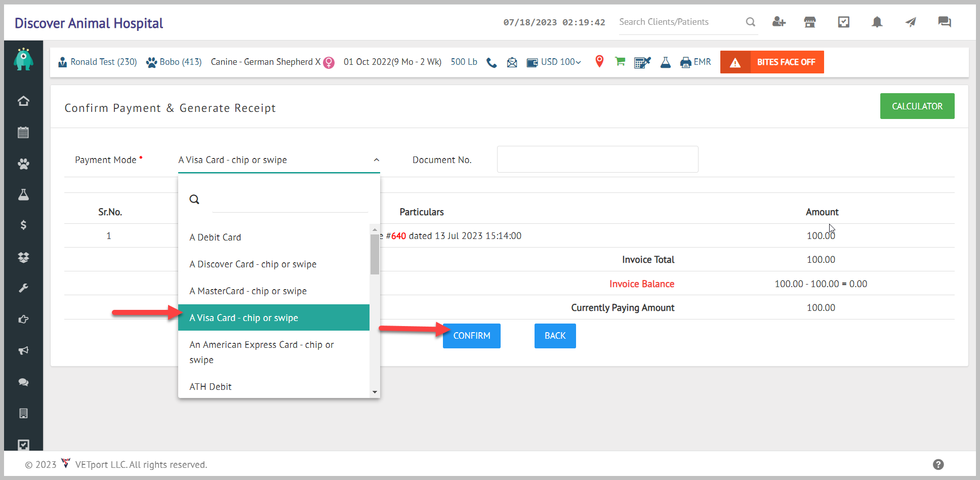Click the BITES FACE OFF alert
Viewport: 980px width, 480px height.
pos(771,62)
